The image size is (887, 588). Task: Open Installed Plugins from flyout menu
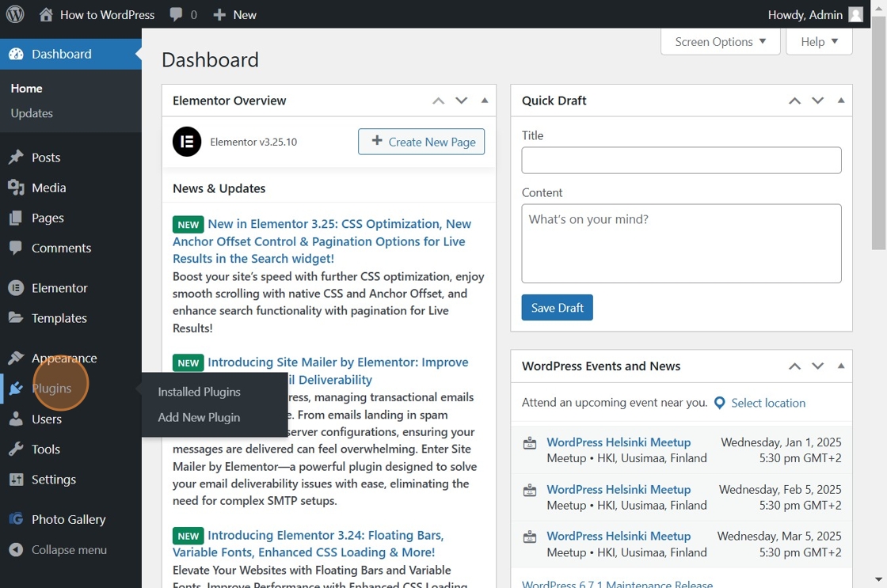pyautogui.click(x=199, y=392)
